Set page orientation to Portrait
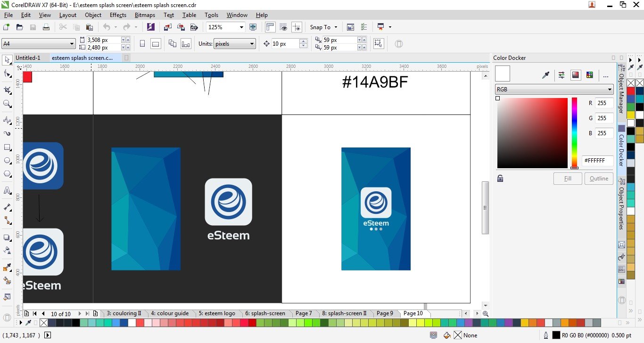This screenshot has height=343, width=644. pos(142,44)
